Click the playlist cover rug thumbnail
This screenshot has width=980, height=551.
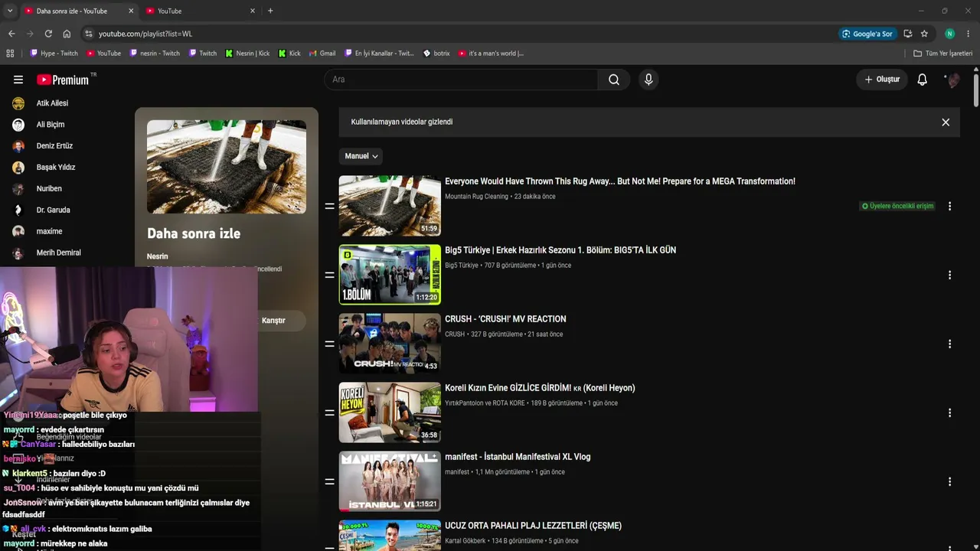coord(227,167)
